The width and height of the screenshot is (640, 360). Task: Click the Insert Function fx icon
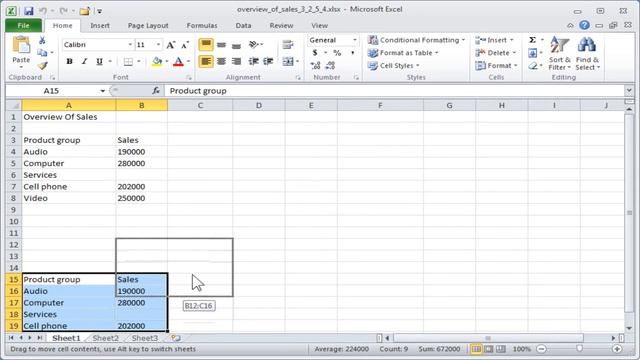tap(156, 91)
